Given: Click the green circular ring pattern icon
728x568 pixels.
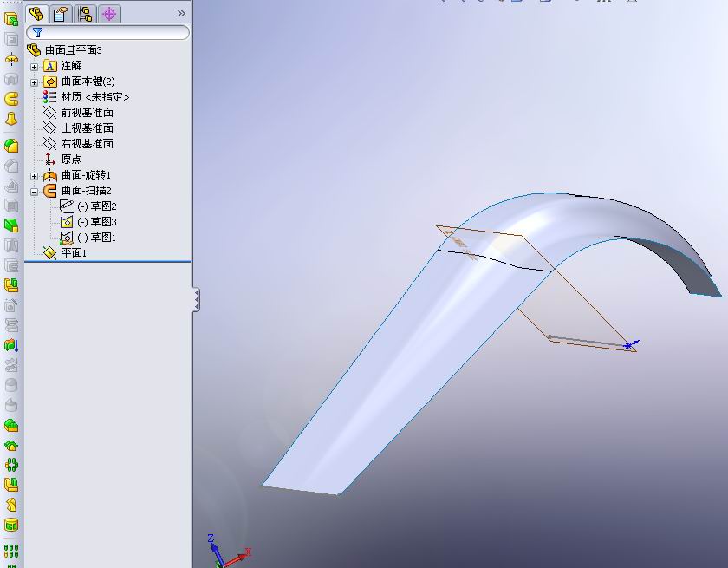Looking at the screenshot, I should (x=11, y=465).
